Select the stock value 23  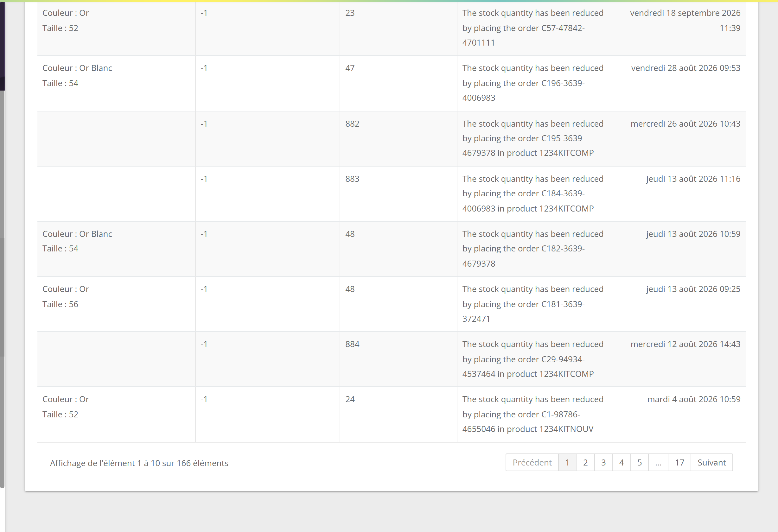pos(350,13)
